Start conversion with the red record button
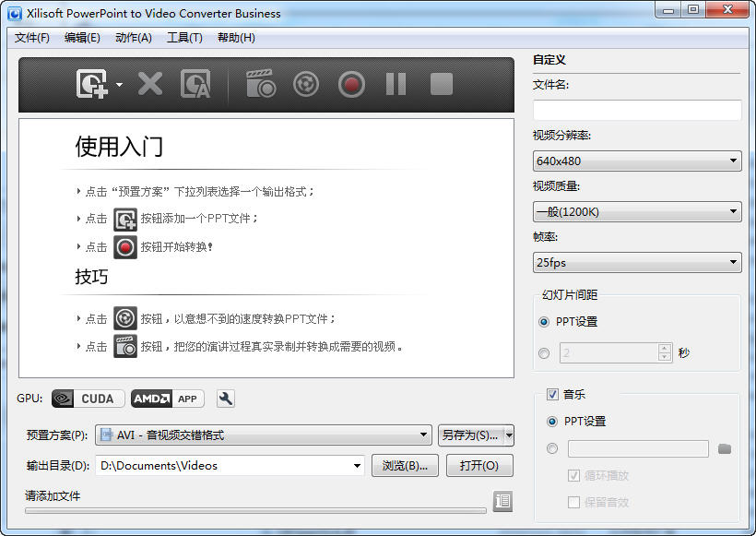 coord(350,84)
